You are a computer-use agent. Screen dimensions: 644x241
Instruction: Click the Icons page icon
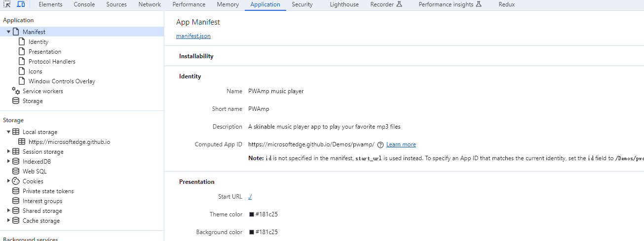[22, 71]
